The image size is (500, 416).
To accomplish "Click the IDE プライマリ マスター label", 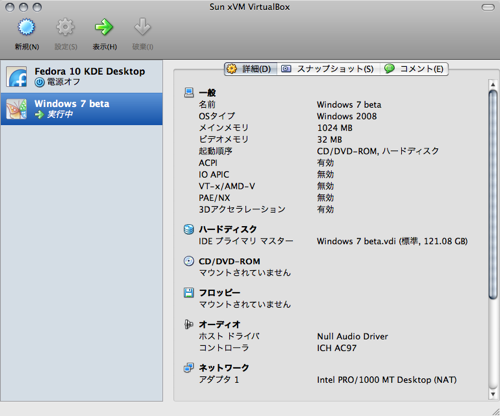I will pos(246,241).
